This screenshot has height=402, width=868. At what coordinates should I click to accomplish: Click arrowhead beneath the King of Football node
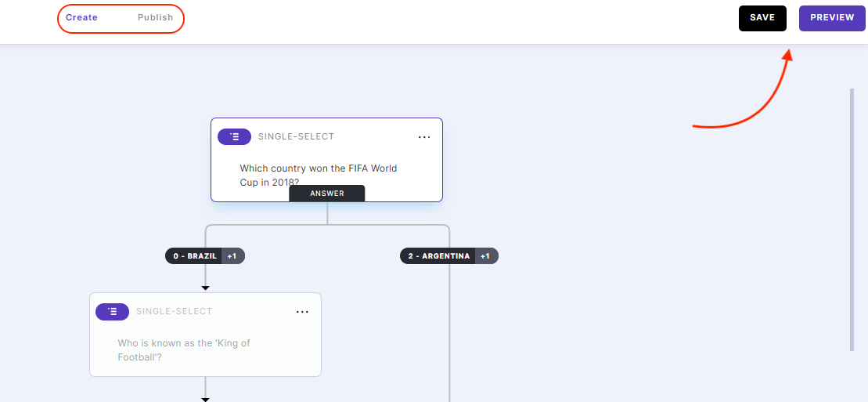point(205,399)
